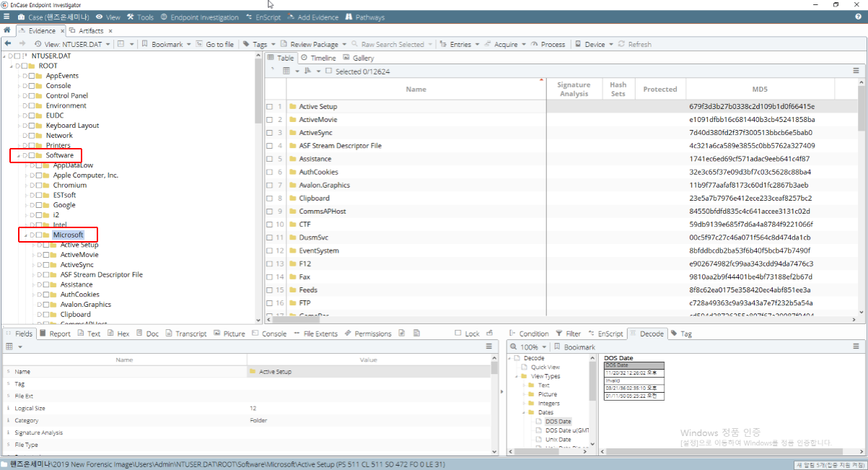Open the File Extents viewer tab
Viewport: 868px width, 470px height.
click(315, 334)
